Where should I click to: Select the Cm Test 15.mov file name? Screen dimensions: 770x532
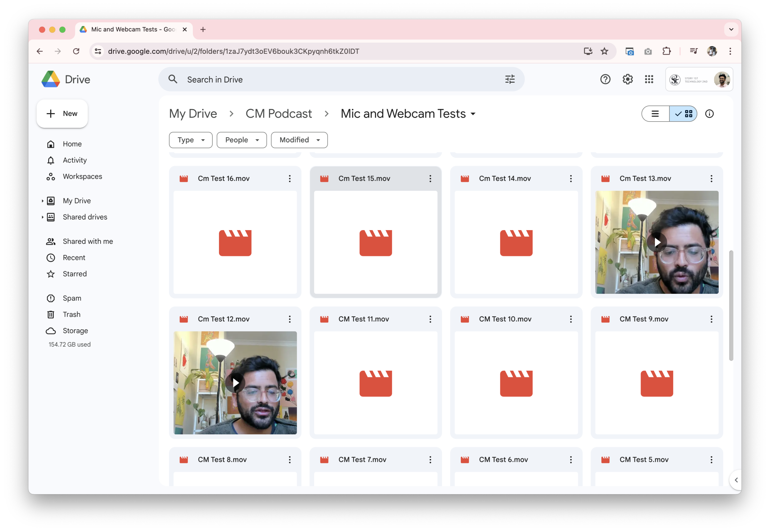364,178
